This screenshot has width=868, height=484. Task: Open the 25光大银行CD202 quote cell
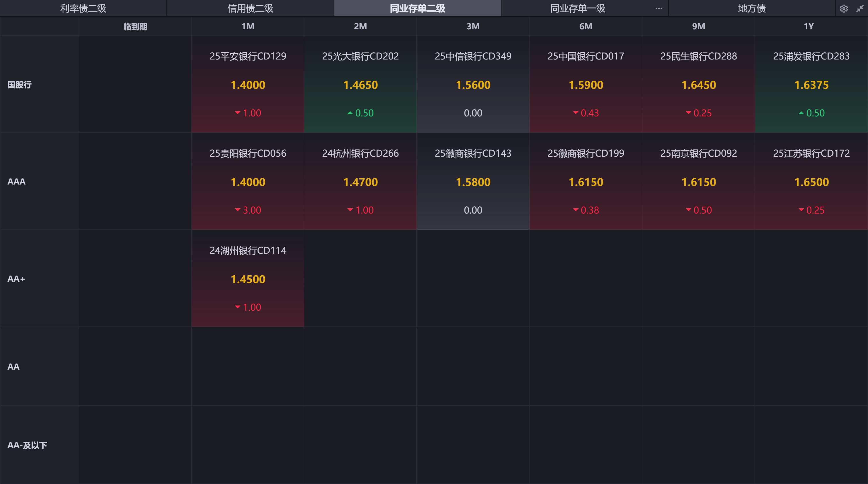click(360, 84)
